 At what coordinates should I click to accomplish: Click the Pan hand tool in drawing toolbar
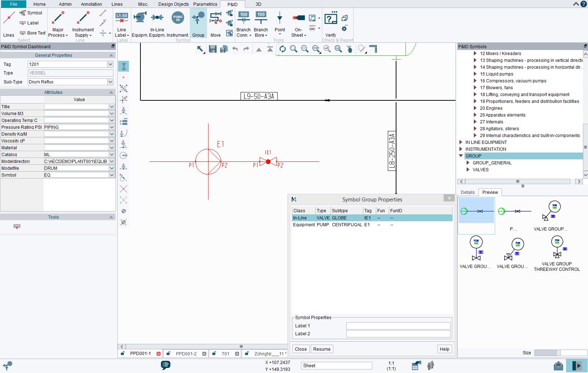(x=350, y=49)
